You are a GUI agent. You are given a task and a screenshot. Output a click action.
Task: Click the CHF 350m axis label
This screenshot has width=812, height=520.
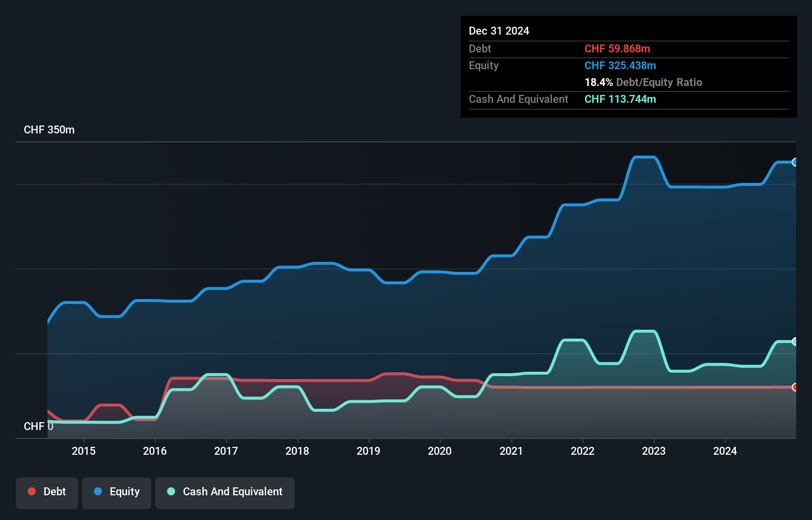tap(49, 130)
